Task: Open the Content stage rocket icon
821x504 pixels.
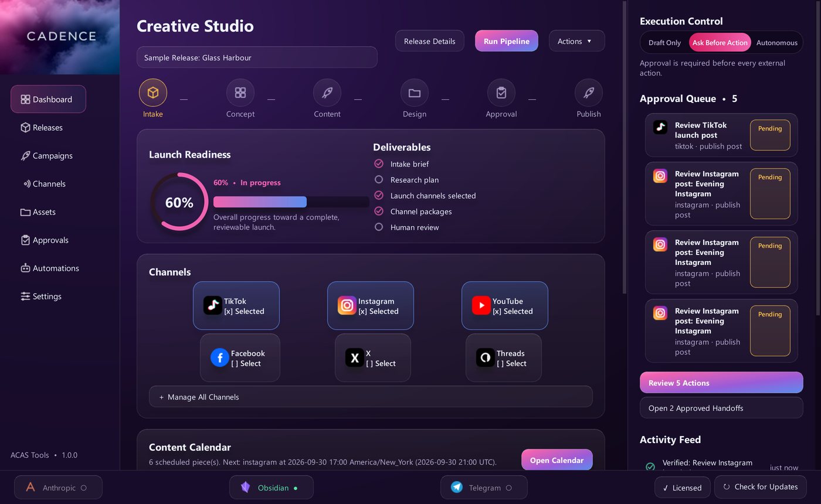Action: click(327, 93)
